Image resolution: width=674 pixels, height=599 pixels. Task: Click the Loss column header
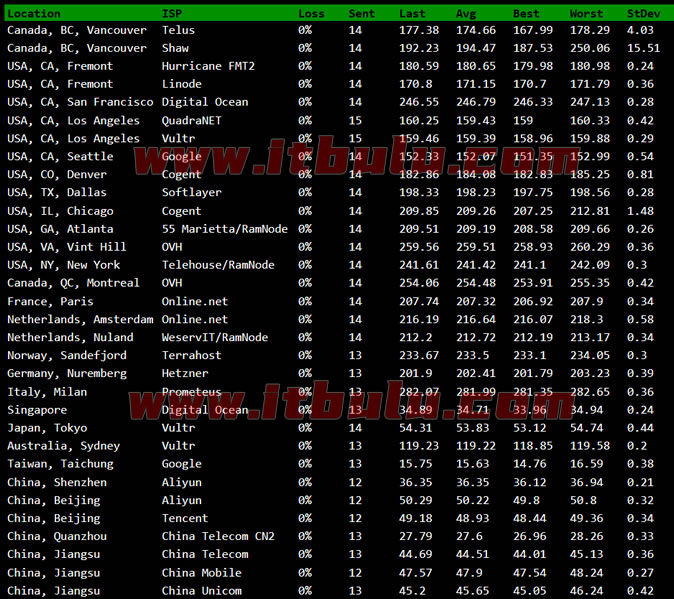point(311,14)
